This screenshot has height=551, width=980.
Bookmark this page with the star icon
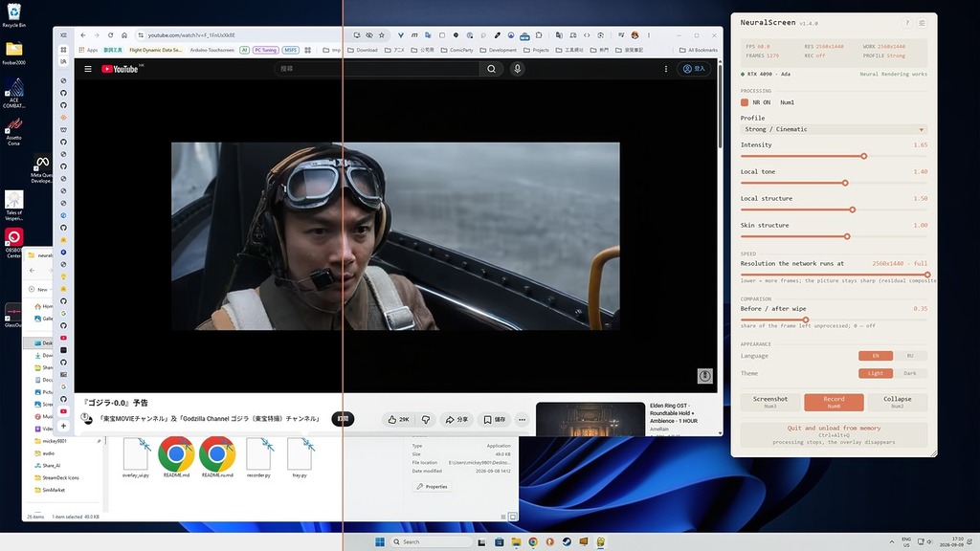pyautogui.click(x=382, y=35)
